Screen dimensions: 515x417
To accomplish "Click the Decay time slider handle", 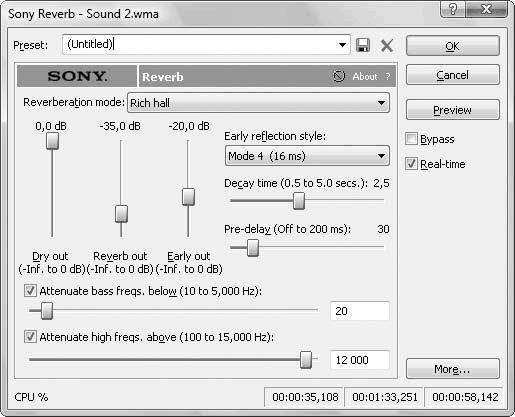I will [299, 201].
